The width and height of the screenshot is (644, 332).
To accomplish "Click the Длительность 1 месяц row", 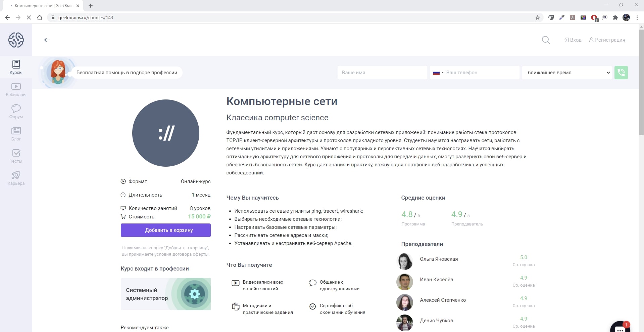I will [166, 195].
